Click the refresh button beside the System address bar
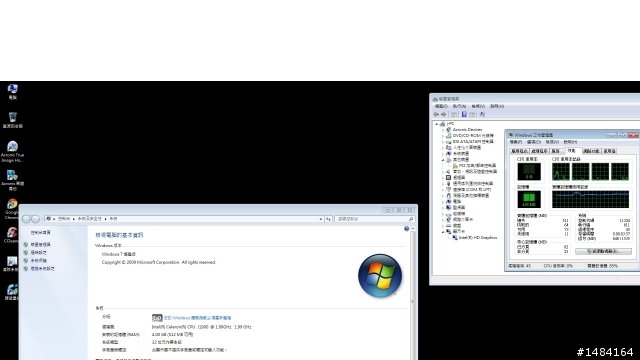 point(328,219)
